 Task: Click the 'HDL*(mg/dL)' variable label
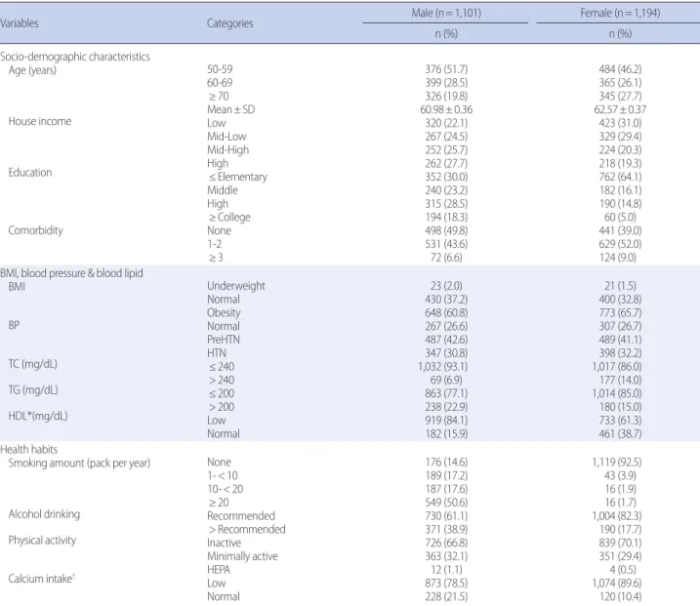(x=38, y=417)
